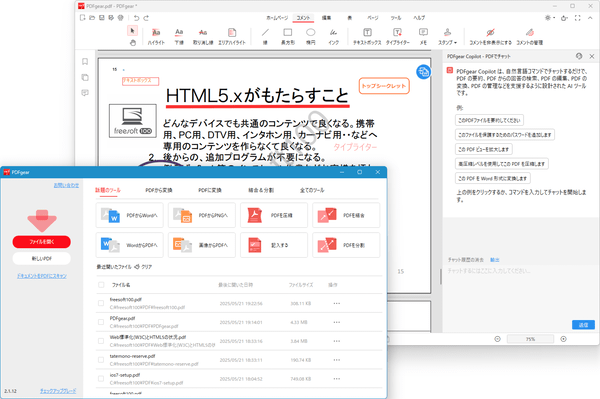Image resolution: width=600 pixels, height=399 pixels.
Task: Select the hand pan tool
Action: click(132, 42)
